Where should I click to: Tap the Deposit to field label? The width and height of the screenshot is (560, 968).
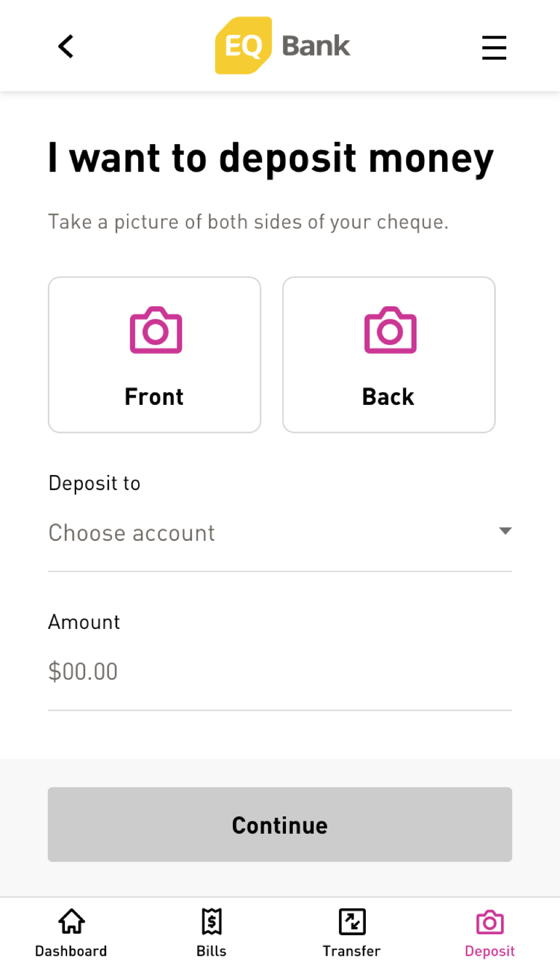pos(94,483)
